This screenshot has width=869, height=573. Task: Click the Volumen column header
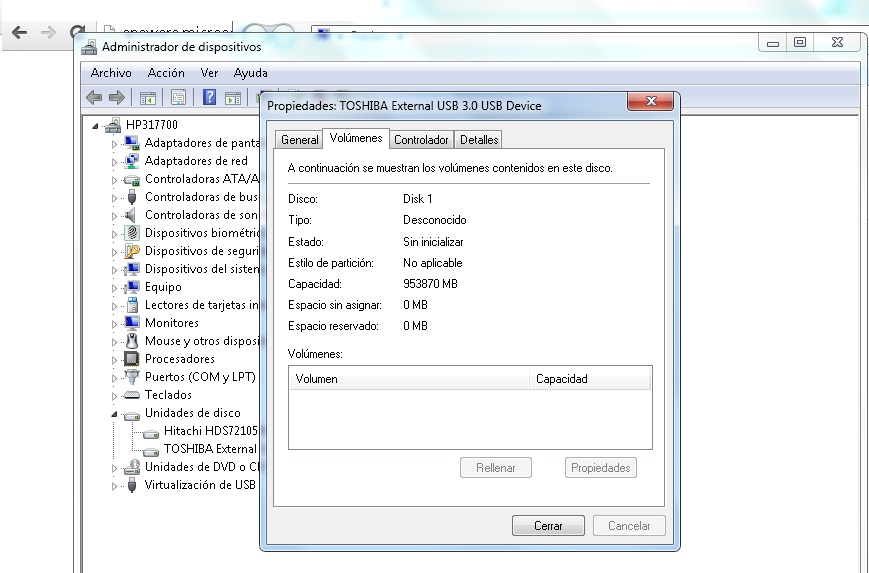pos(409,379)
